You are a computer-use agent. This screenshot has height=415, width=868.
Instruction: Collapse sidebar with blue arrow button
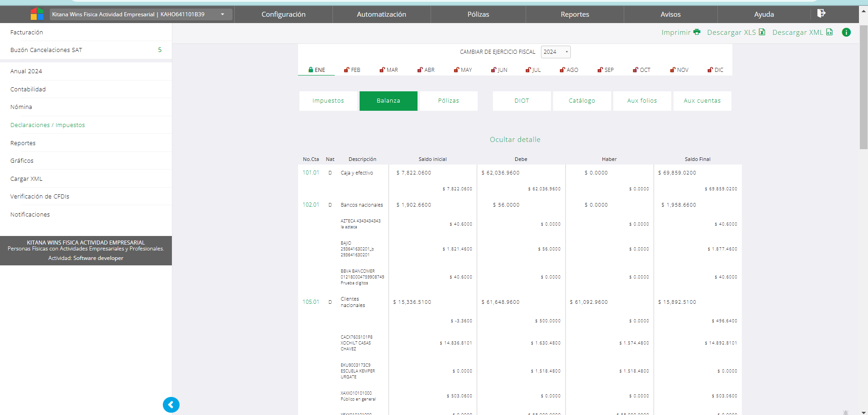tap(171, 405)
